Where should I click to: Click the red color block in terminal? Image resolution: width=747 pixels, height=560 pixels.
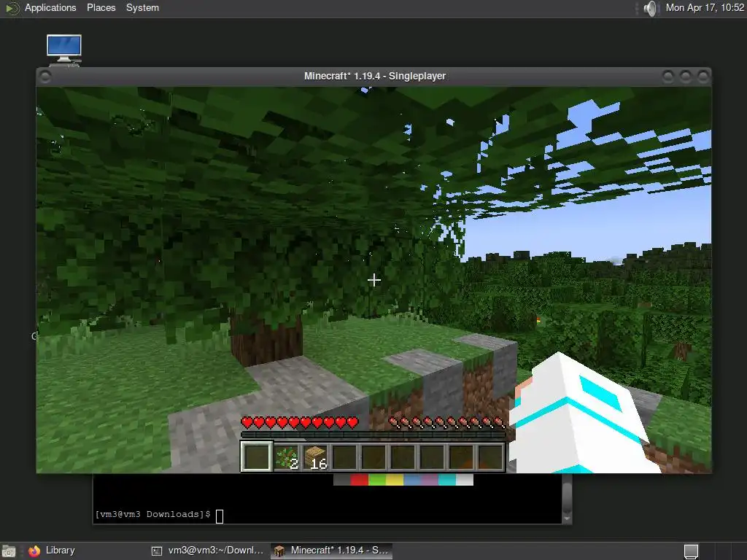359,480
